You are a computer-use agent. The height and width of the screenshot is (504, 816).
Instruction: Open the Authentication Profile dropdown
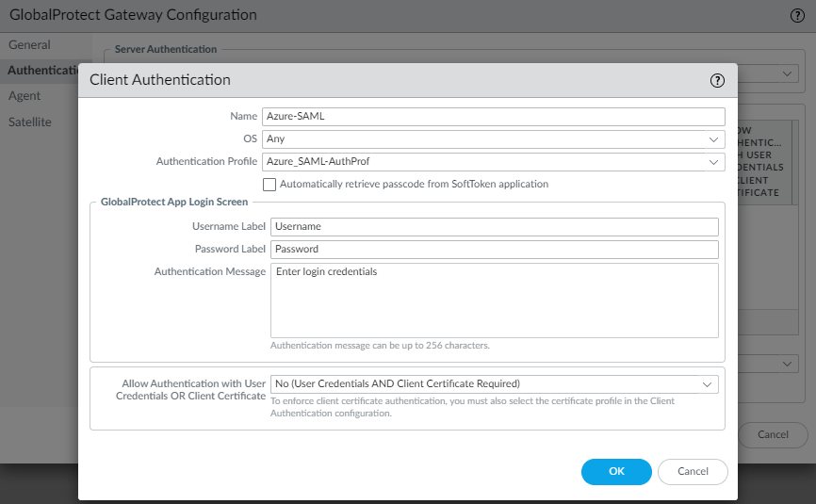pyautogui.click(x=713, y=161)
